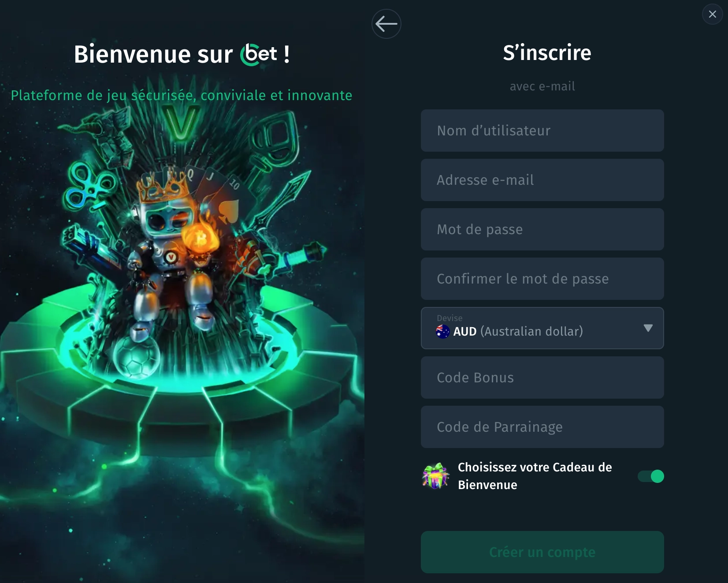Click the welcome gift box icon
This screenshot has width=728, height=583.
click(436, 476)
